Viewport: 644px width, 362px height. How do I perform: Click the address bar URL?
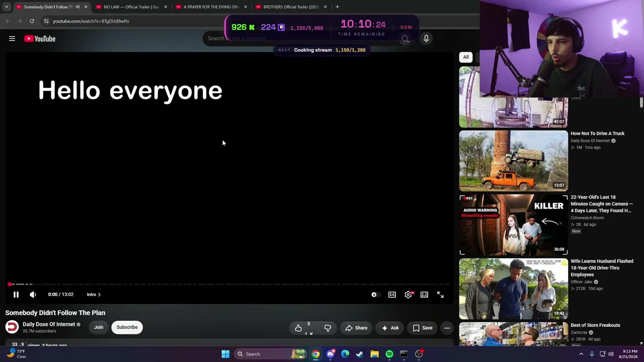[x=91, y=21]
